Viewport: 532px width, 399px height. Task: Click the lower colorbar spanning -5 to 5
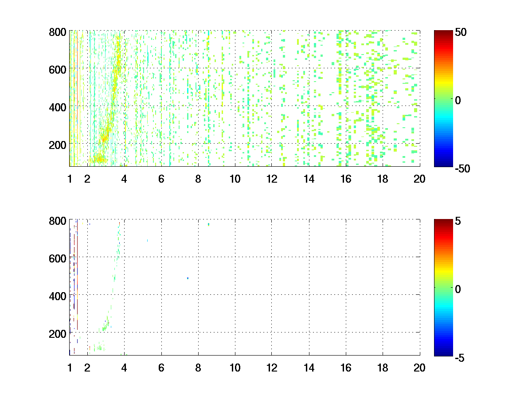443,287
